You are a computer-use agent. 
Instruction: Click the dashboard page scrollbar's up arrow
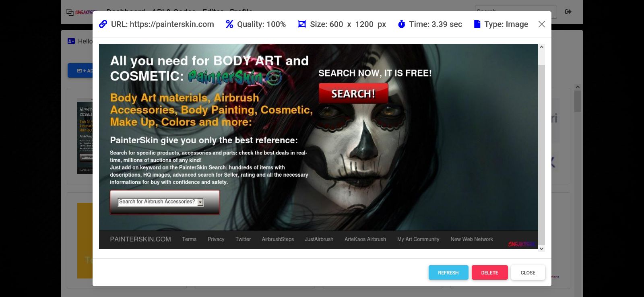point(578,87)
